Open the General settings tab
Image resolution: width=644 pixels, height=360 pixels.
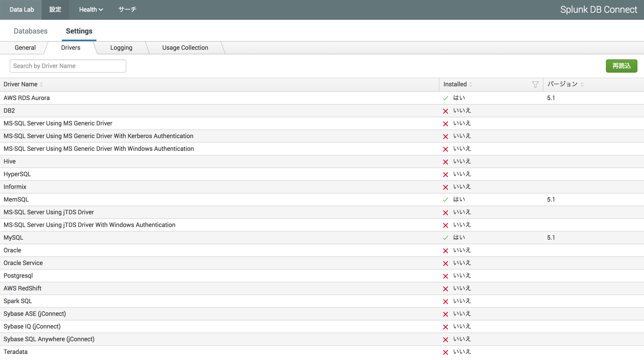coord(25,48)
